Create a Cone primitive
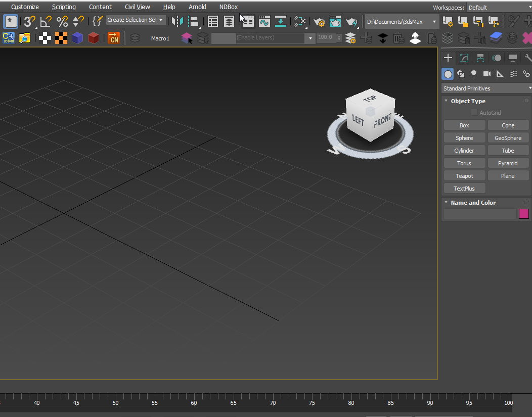The height and width of the screenshot is (417, 532). click(508, 125)
